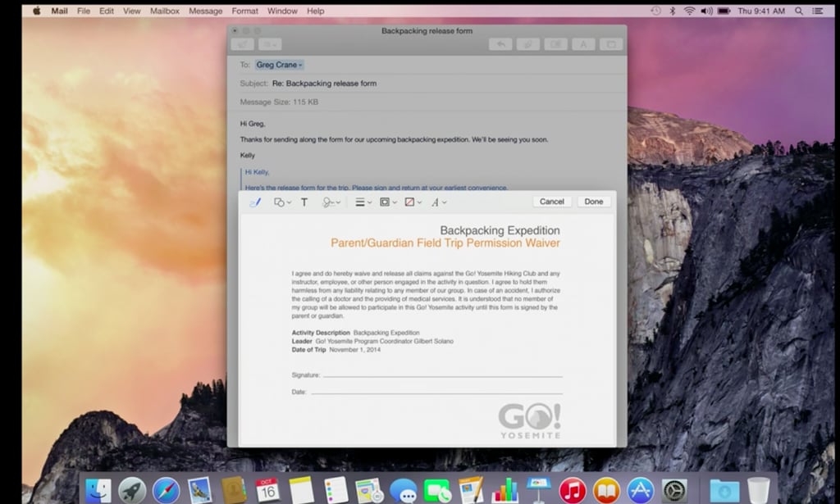Attach a file with the paperclip icon
840x504 pixels.
click(x=527, y=44)
